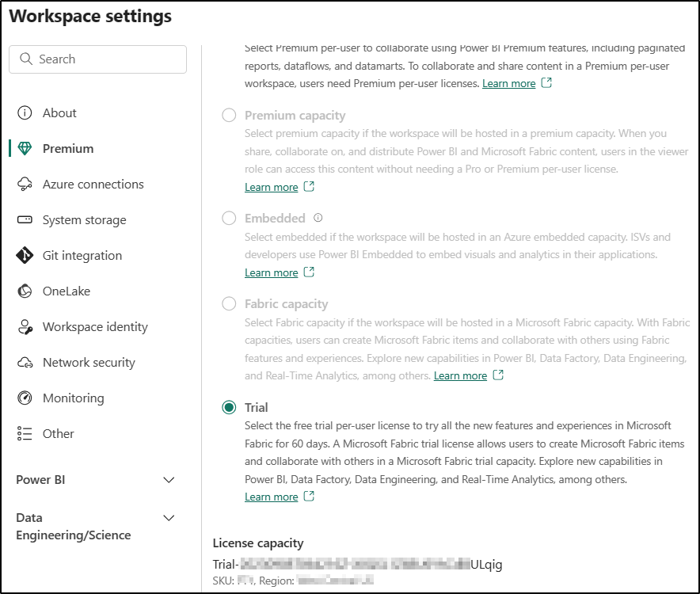
Task: Click the Premium diamond icon
Action: tap(25, 149)
